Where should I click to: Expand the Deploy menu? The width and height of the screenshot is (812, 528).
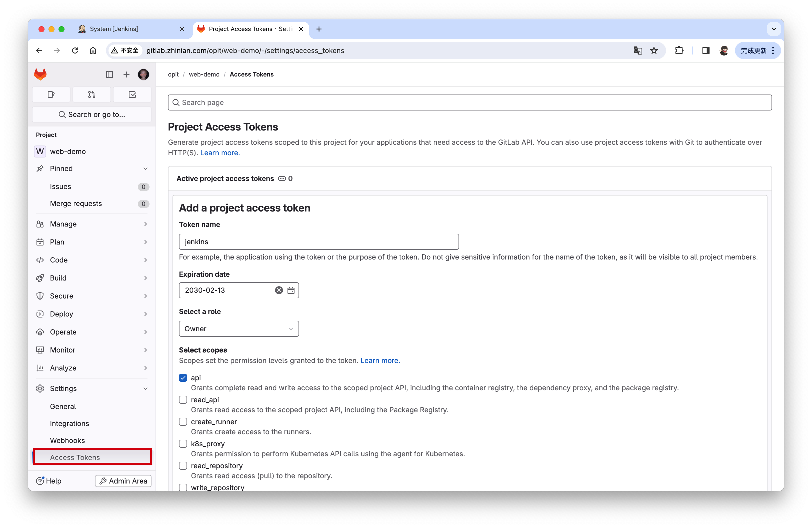coord(92,314)
